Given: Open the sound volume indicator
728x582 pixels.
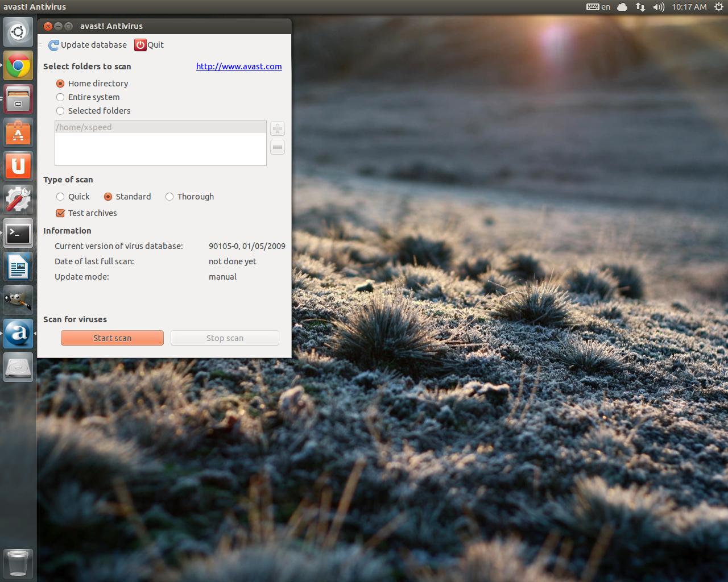Looking at the screenshot, I should (x=659, y=7).
